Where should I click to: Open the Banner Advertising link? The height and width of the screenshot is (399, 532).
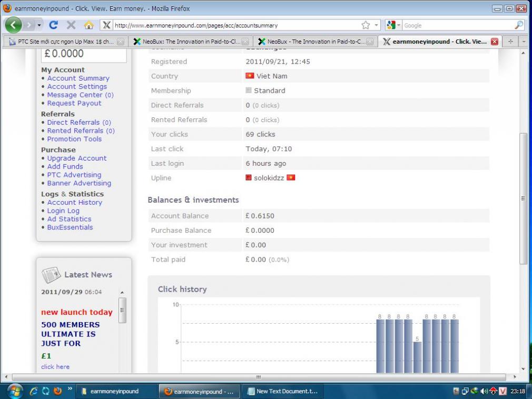(x=79, y=183)
